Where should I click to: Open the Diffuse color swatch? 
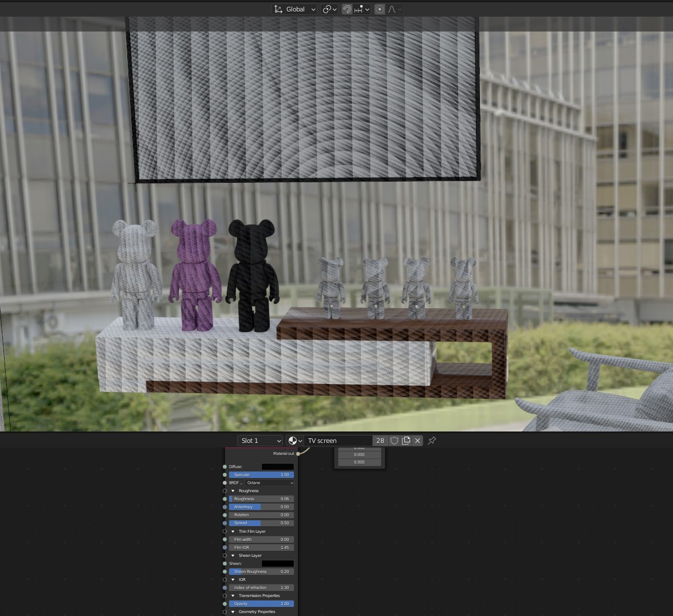point(278,466)
